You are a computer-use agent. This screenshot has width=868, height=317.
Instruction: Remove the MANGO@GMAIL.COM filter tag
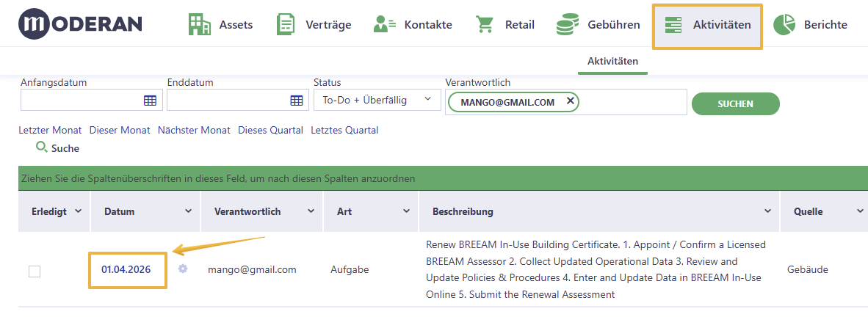[570, 101]
